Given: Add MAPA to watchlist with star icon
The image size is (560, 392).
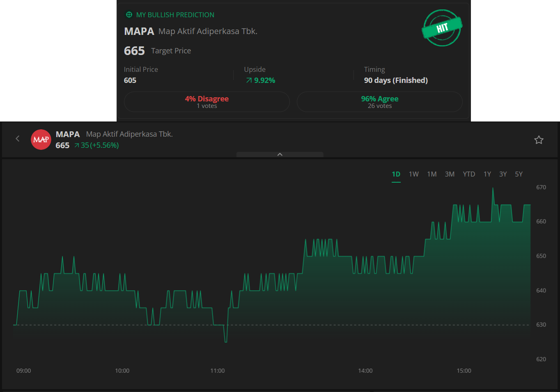Looking at the screenshot, I should [x=539, y=140].
